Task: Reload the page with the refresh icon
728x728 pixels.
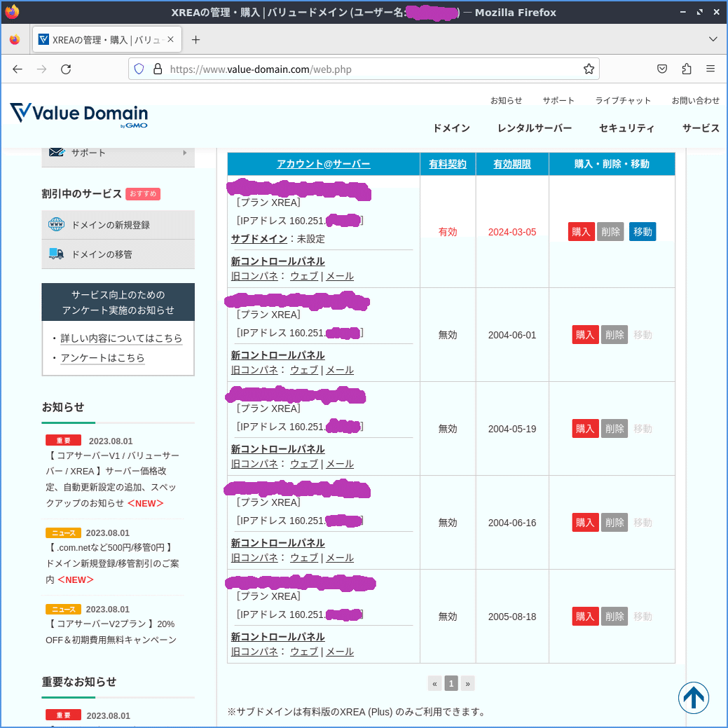Action: [x=66, y=69]
